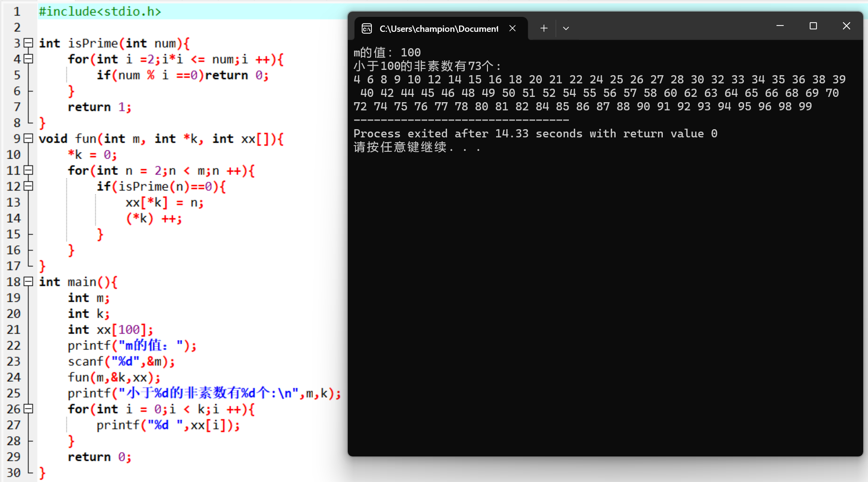This screenshot has height=482, width=868.
Task: Click the '小于100的非素数有73个:' terminal line
Action: pos(427,66)
